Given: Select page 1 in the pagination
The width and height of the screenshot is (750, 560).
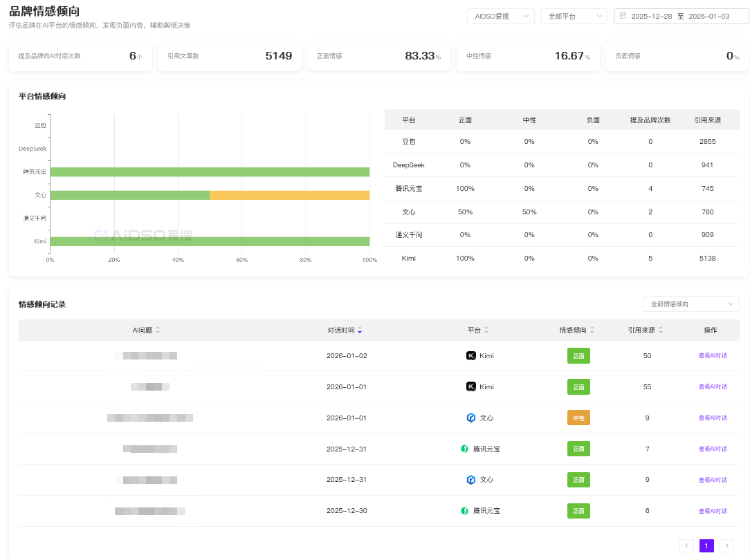Looking at the screenshot, I should (706, 545).
